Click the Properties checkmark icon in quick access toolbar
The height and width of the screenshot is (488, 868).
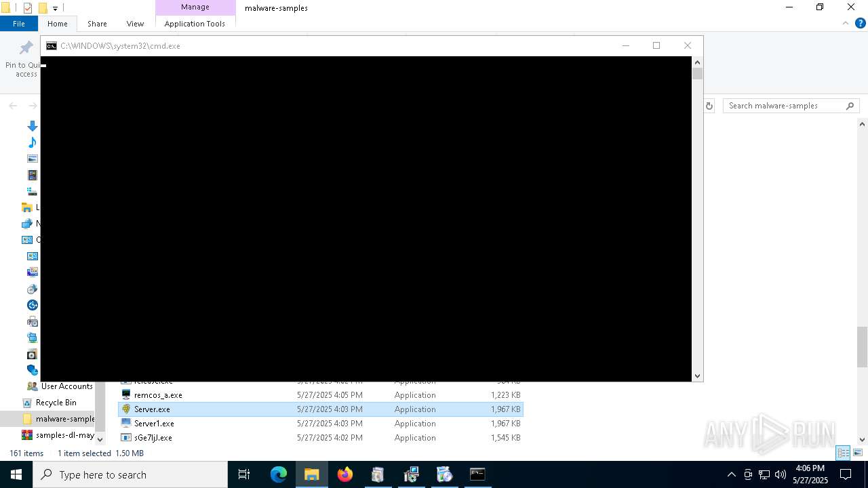point(28,8)
